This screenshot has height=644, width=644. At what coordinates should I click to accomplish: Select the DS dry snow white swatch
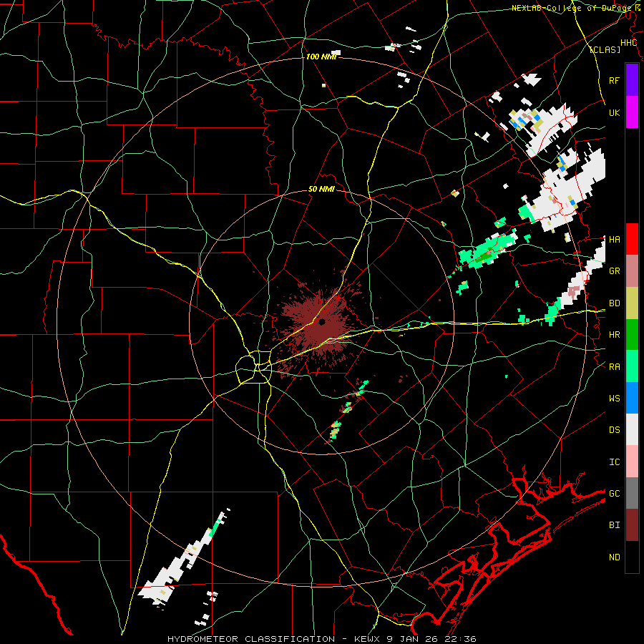632,429
